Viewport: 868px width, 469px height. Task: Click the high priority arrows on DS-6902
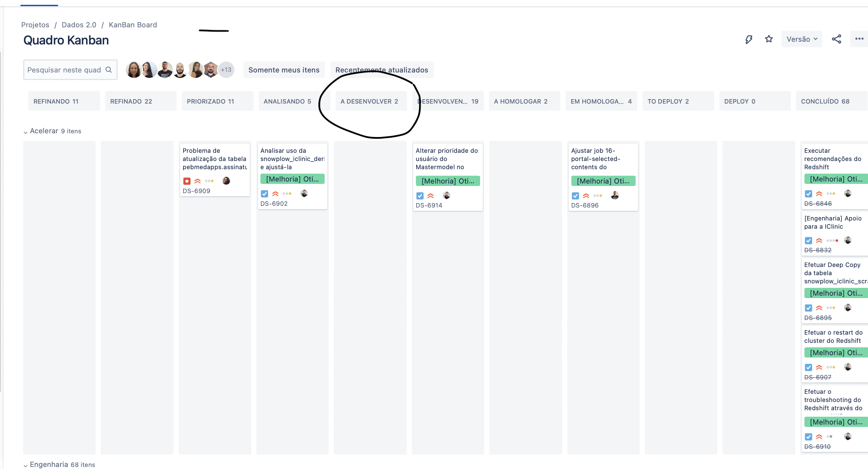[x=275, y=194]
